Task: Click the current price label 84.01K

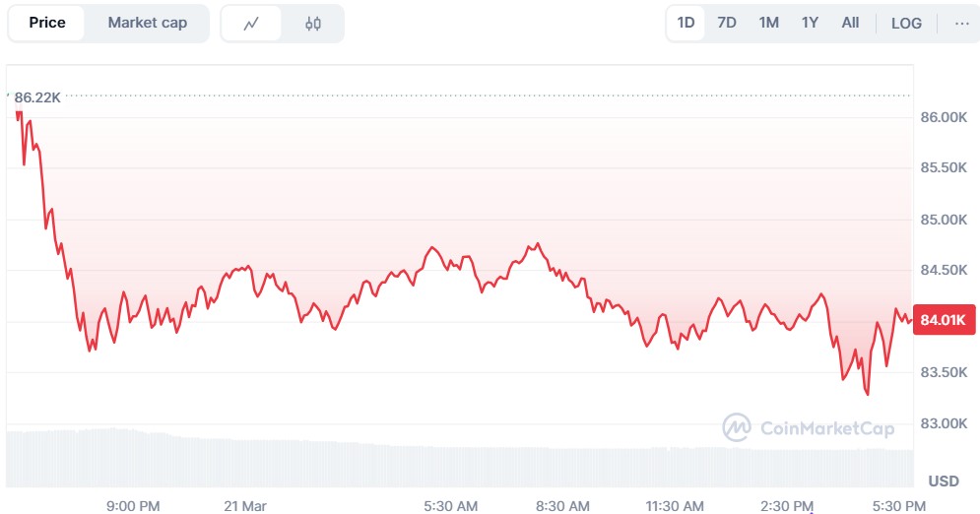Action: point(944,320)
